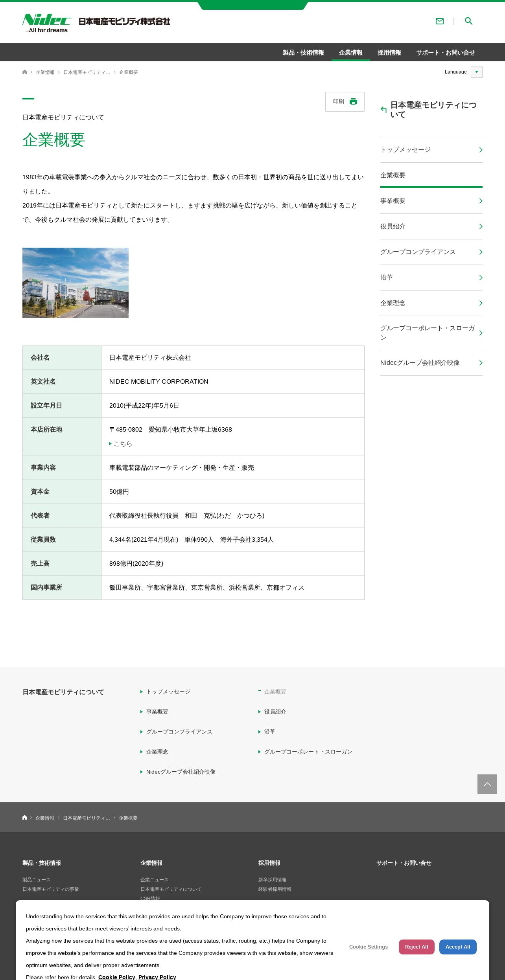The image size is (505, 980).
Task: Select トップメッセージ in the sidebar
Action: pos(431,150)
